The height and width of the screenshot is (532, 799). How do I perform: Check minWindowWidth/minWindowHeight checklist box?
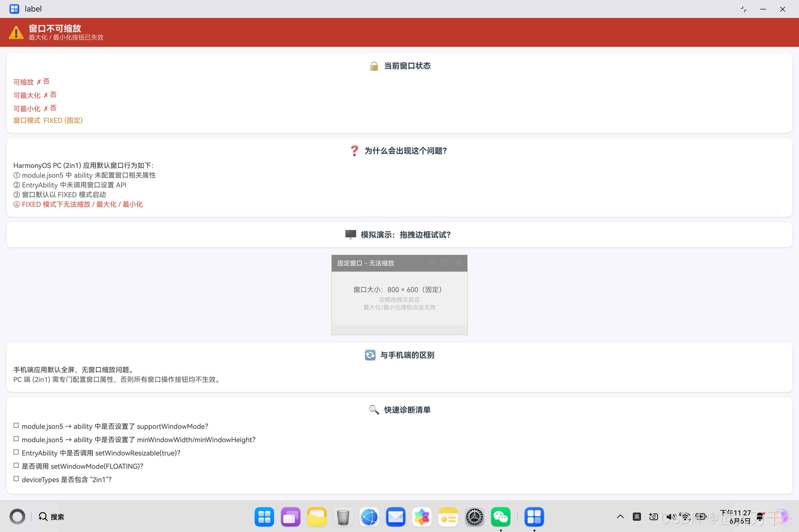coord(16,439)
